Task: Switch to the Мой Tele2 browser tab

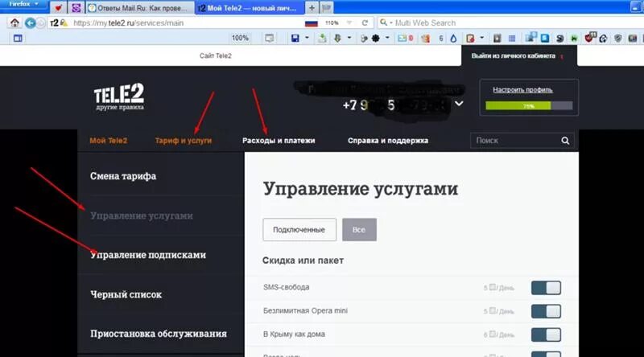Action: tap(250, 8)
